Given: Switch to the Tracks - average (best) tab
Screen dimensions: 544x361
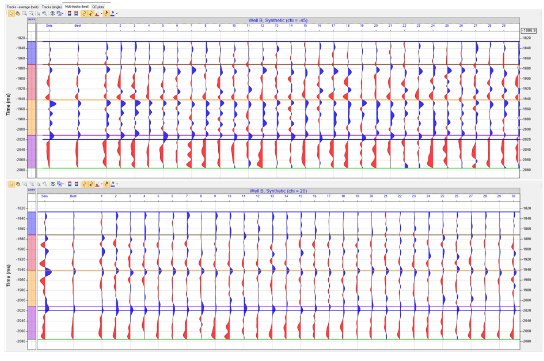Looking at the screenshot, I should click(23, 7).
